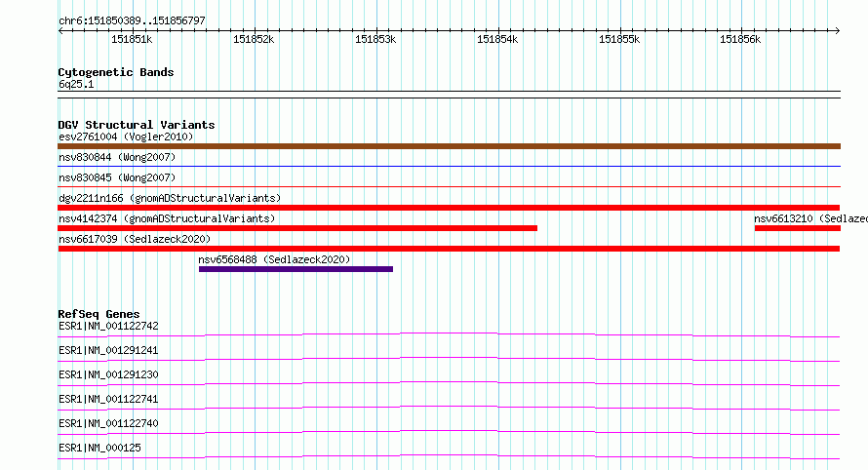Click the 151855k ruler tick label

tap(619, 39)
